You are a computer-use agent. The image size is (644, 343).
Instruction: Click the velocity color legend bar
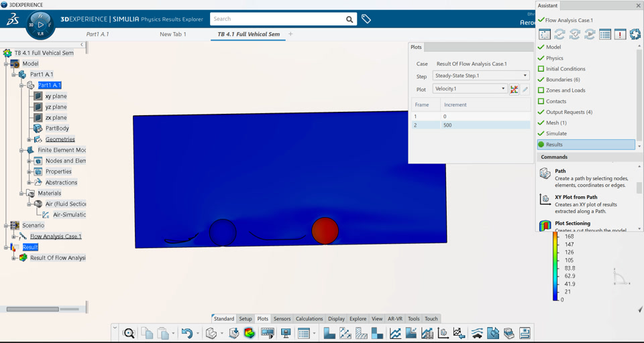(x=555, y=266)
